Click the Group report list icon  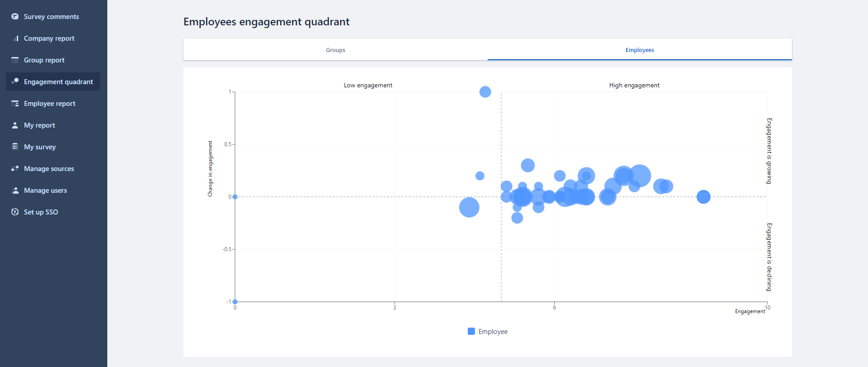tap(15, 60)
